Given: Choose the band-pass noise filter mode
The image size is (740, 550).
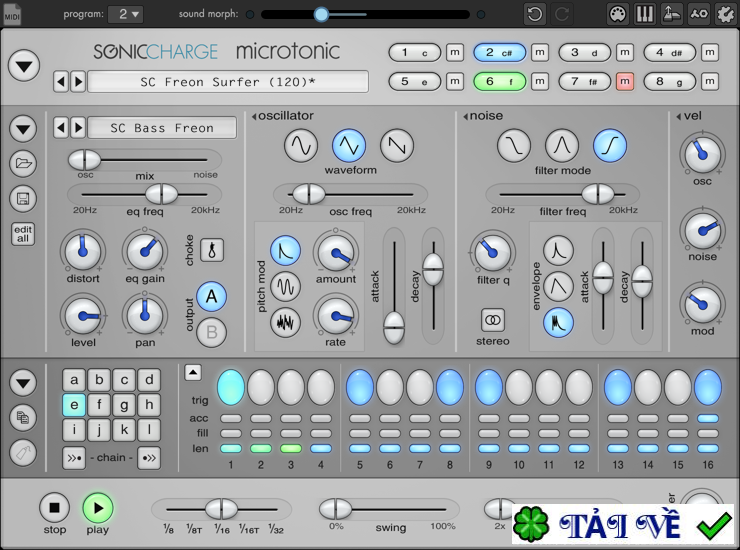Looking at the screenshot, I should click(x=562, y=146).
